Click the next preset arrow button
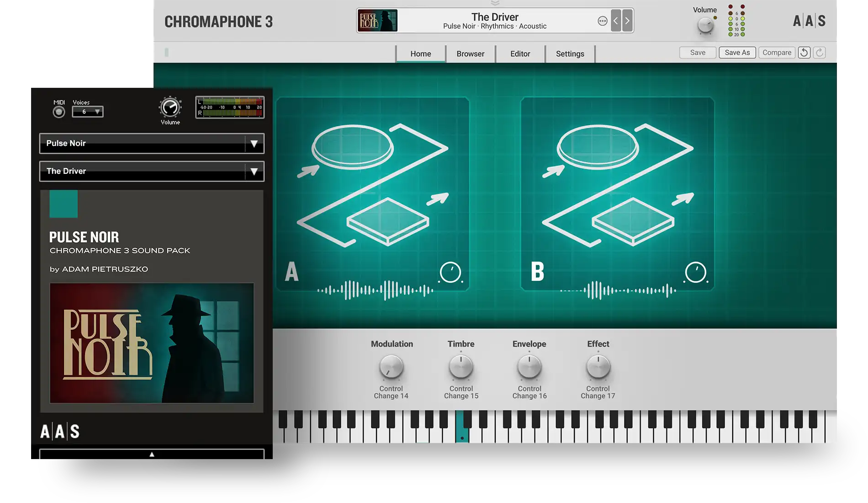Screen dimensions: 868x503 tap(627, 21)
